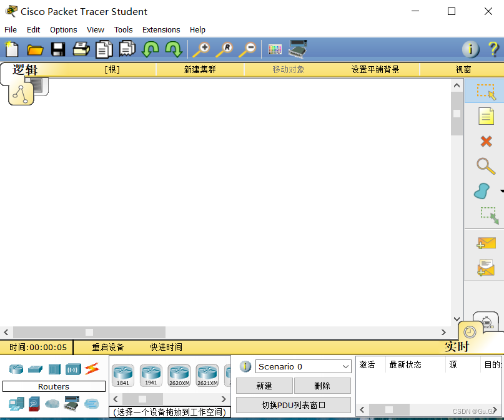Print with the printer toolbar icon
504x420 pixels.
click(81, 49)
